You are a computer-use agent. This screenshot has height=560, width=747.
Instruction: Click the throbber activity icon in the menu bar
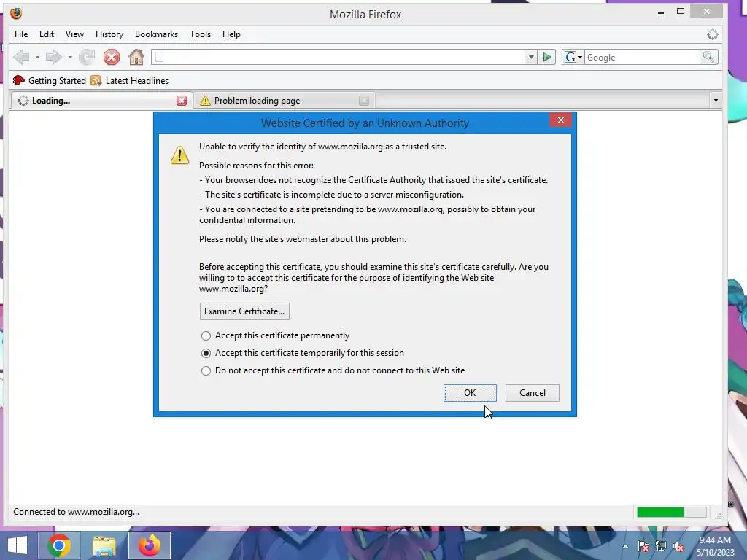pyautogui.click(x=712, y=34)
